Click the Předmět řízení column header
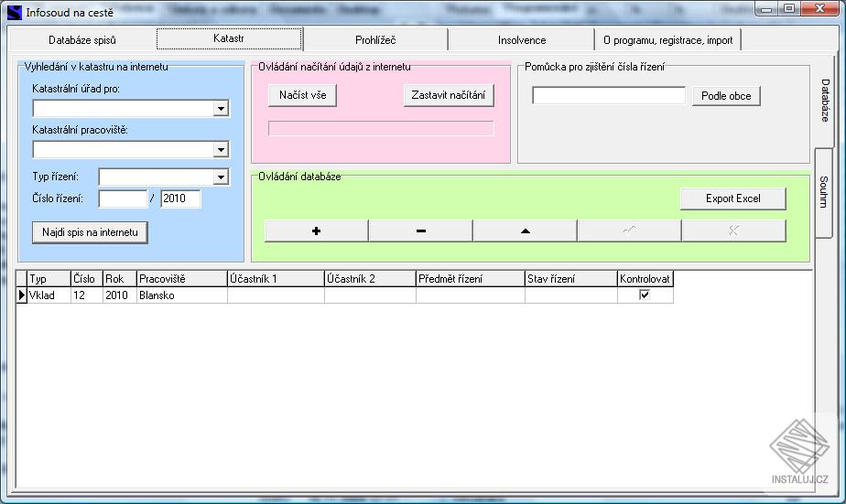Screen dimensions: 846x504 (x=471, y=279)
